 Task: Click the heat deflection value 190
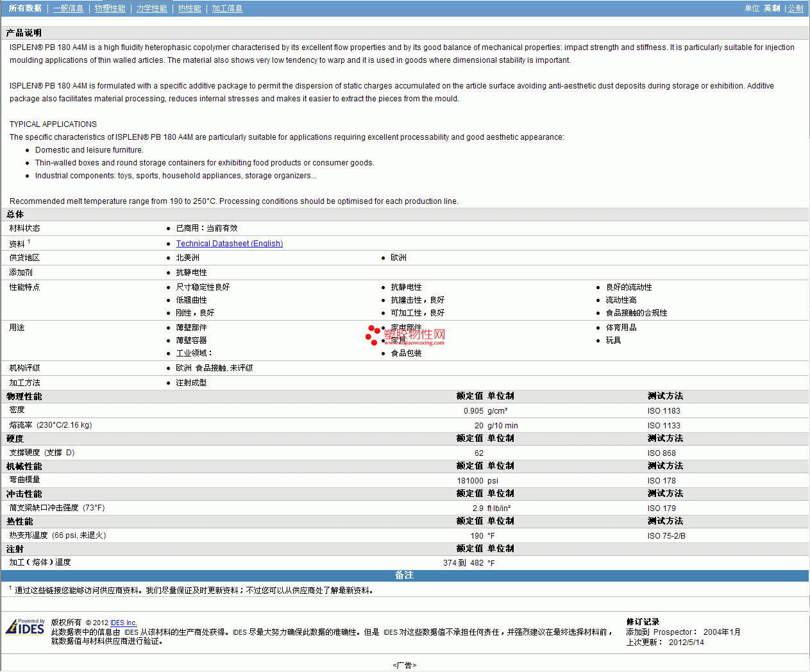477,536
